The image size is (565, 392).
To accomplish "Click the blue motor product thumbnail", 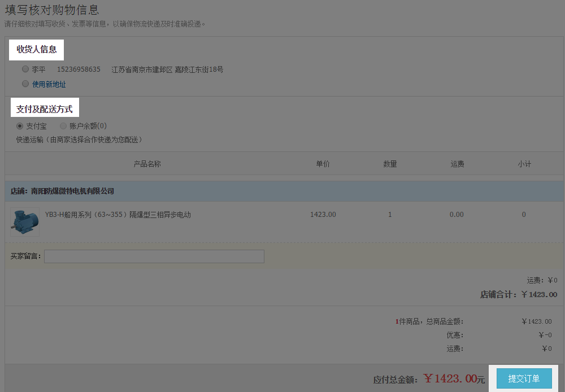I will pos(24,221).
